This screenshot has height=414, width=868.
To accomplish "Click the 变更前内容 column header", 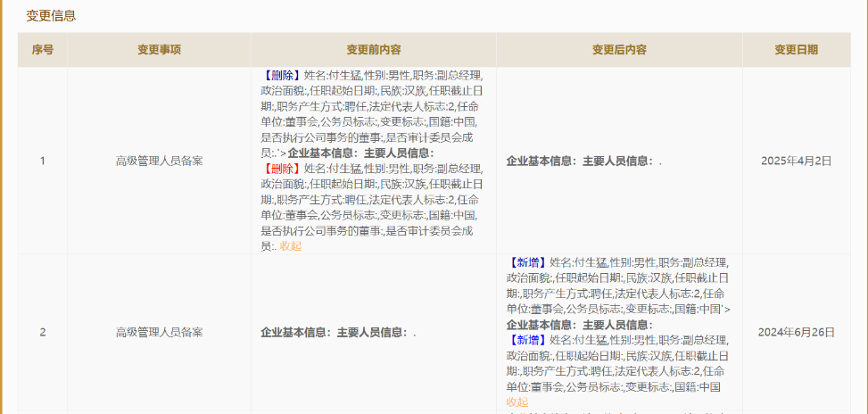I will [373, 50].
